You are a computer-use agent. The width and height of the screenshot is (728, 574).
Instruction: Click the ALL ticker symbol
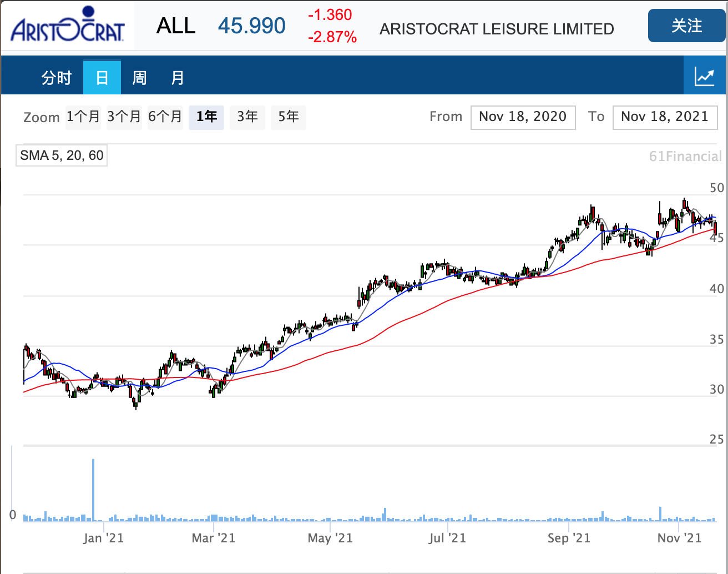[176, 26]
